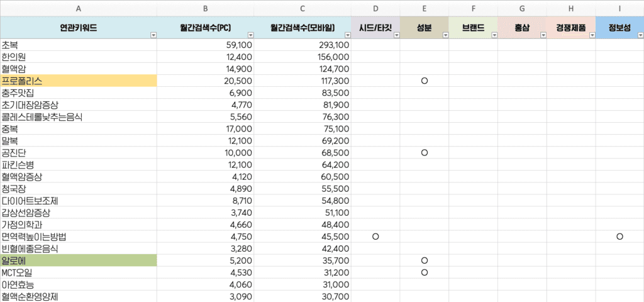Click the 성분 header filter icon
Image resolution: width=644 pixels, height=302 pixels.
tap(444, 35)
